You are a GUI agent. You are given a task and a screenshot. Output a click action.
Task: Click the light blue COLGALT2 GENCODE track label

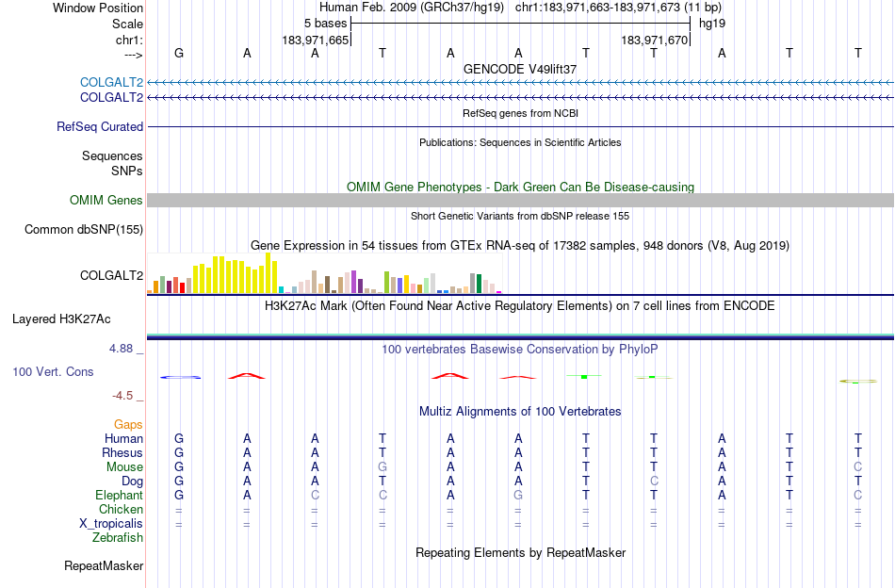pos(111,82)
